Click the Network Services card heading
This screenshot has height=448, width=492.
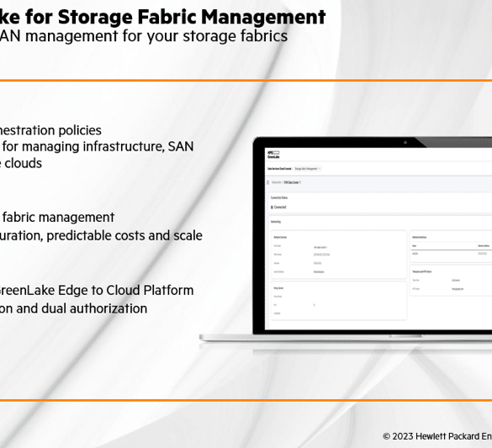(x=280, y=237)
